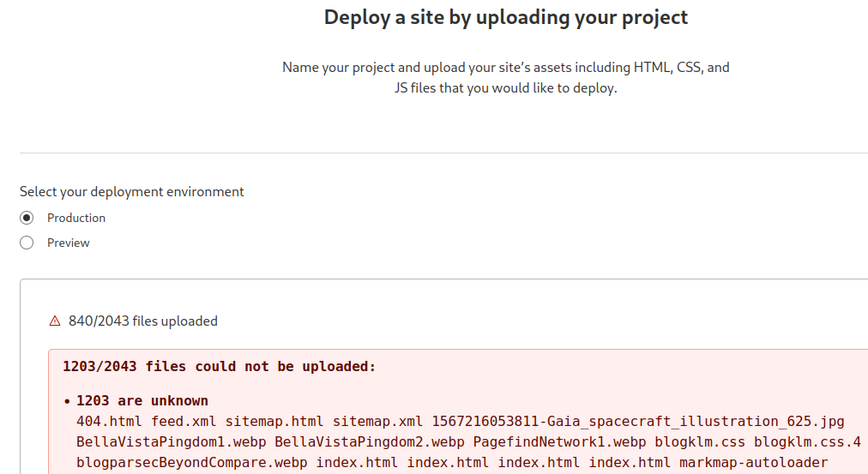Click the 'Select your deployment environment' label
The width and height of the screenshot is (868, 474).
click(x=132, y=192)
